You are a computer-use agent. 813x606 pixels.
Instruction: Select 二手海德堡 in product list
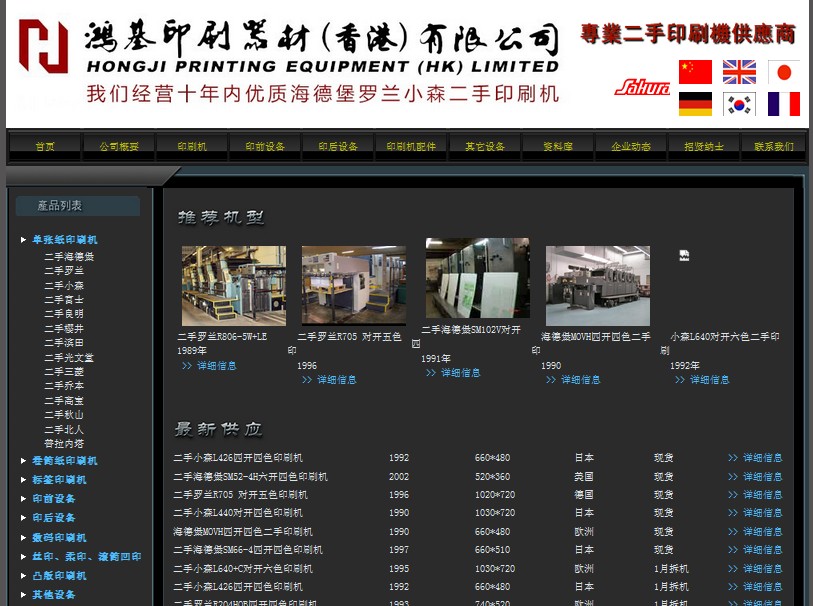(69, 256)
